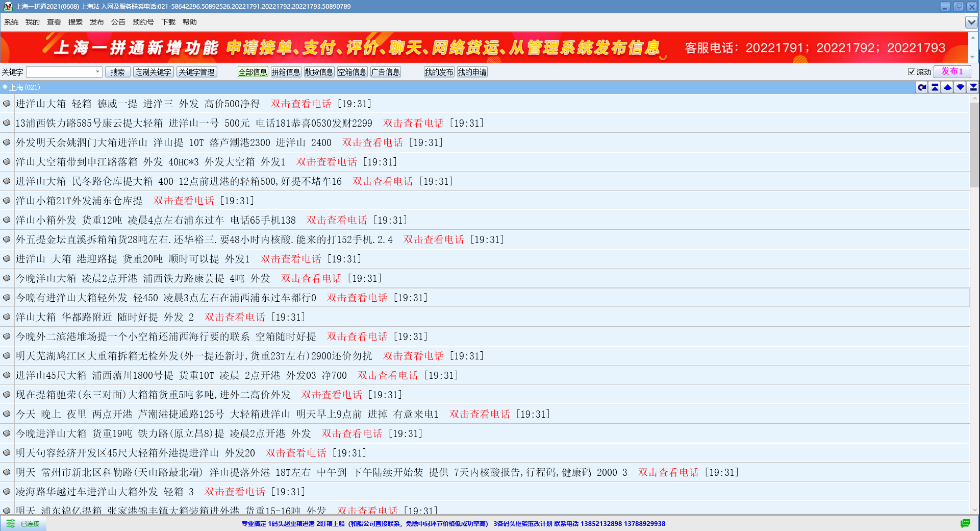This screenshot has height=531, width=980.
Task: Collapse the 上海(021) region header
Action: tap(5, 87)
